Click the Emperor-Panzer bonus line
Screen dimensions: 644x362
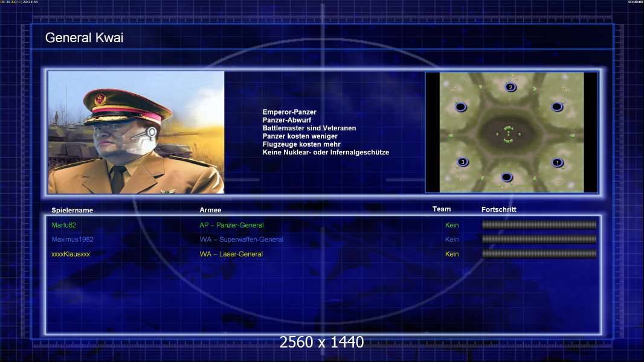point(289,112)
